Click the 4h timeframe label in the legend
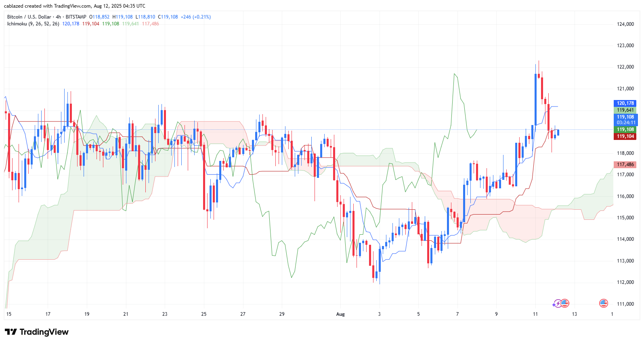Viewport: 644px width, 344px height. click(59, 17)
